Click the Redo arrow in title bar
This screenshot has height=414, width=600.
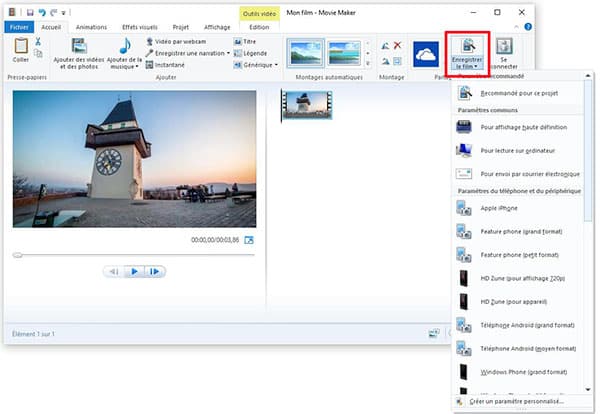(54, 13)
